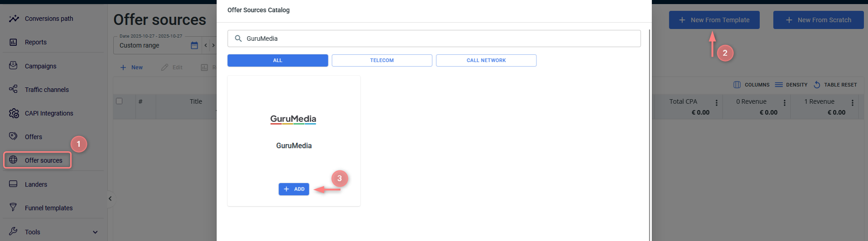The image size is (868, 241).
Task: Click the GuruMedia logo thumbnail
Action: coord(293,119)
